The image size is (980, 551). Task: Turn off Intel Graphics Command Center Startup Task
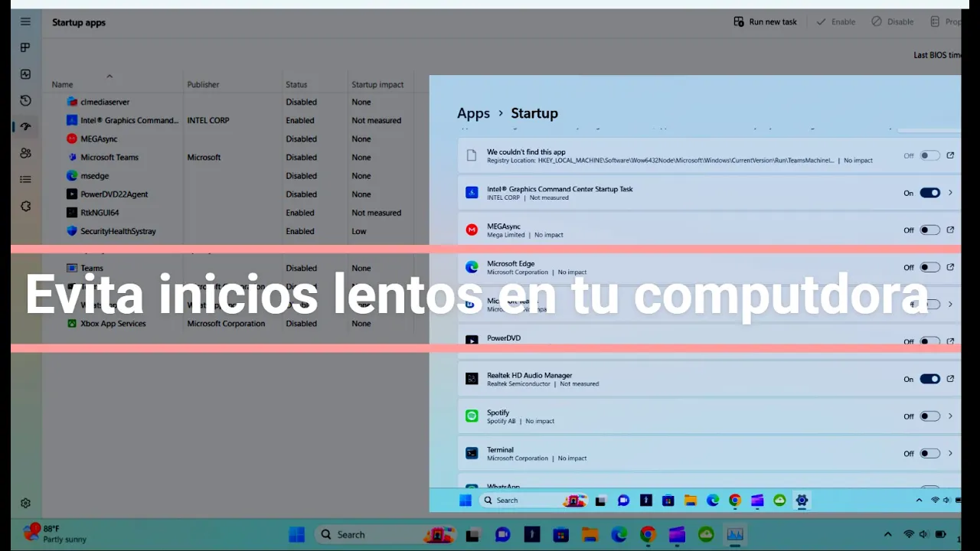(929, 193)
